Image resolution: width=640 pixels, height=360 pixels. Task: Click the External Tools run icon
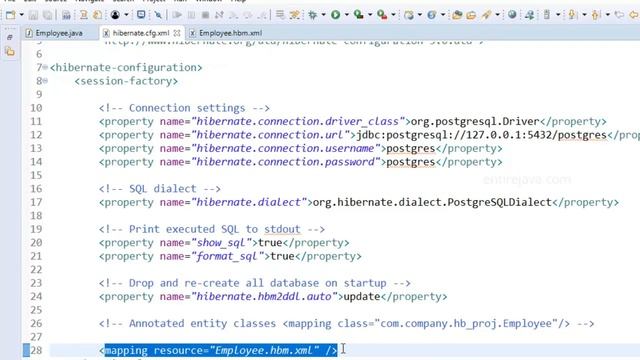[382, 15]
